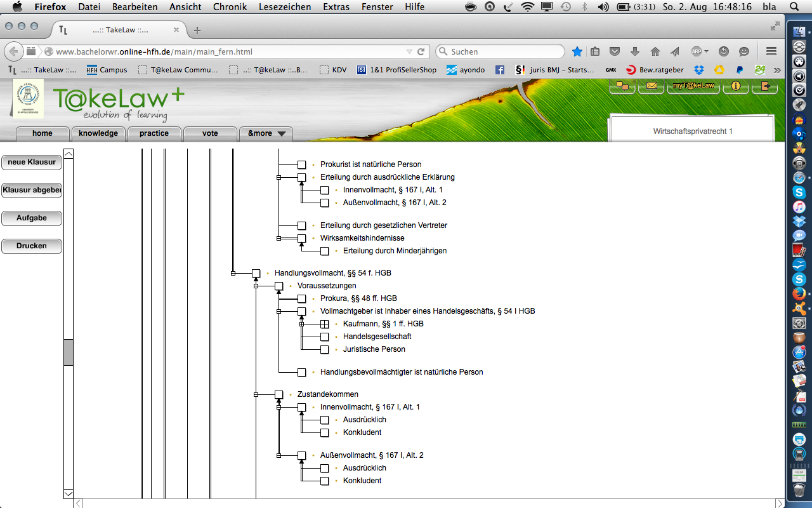Click the Drucken button
The width and height of the screenshot is (812, 508).
click(32, 246)
